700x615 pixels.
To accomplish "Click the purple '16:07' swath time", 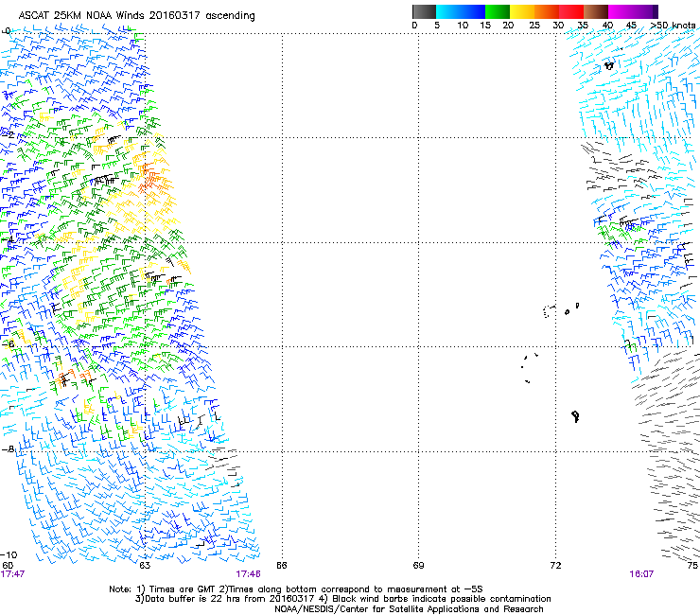I will click(x=641, y=574).
